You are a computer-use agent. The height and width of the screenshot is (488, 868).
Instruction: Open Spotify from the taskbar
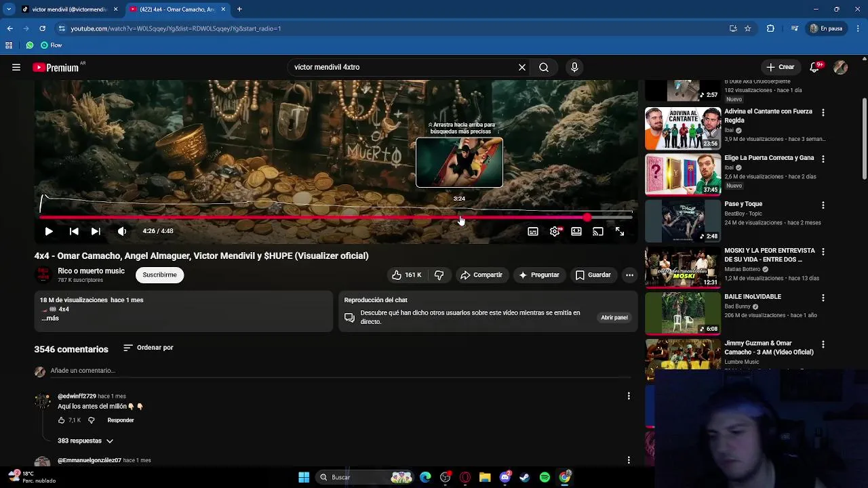[x=545, y=477]
